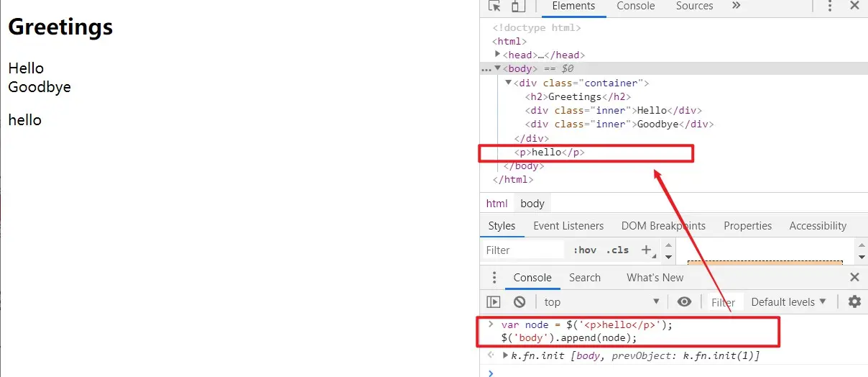Click the closing body tag line
The image size is (868, 377).
(x=525, y=166)
